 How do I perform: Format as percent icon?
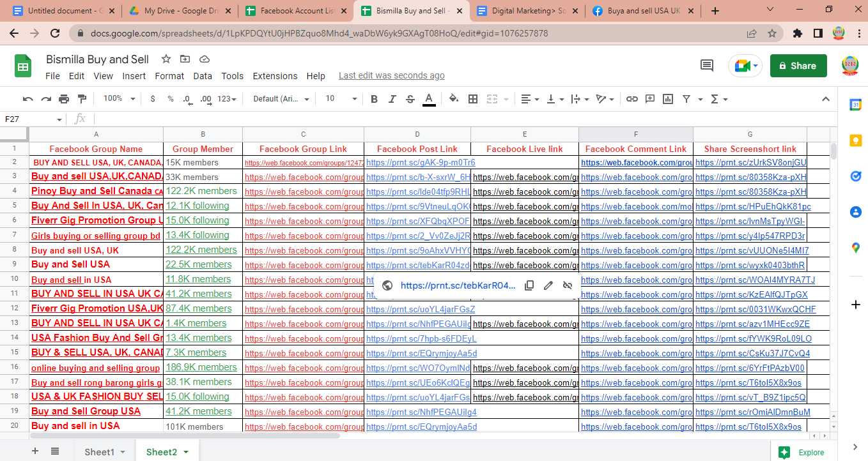171,99
